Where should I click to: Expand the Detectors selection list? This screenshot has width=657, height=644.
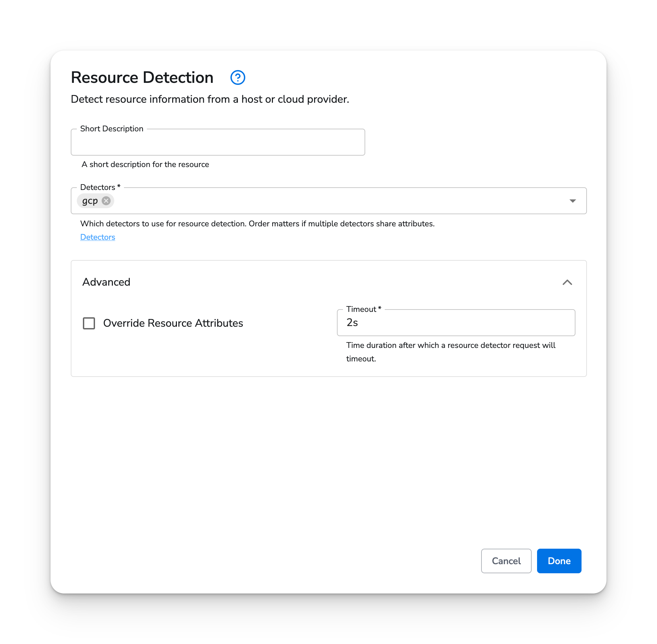572,200
